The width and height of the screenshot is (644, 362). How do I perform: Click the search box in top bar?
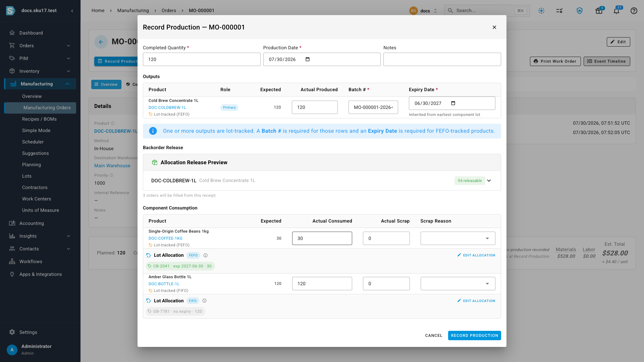[487, 11]
